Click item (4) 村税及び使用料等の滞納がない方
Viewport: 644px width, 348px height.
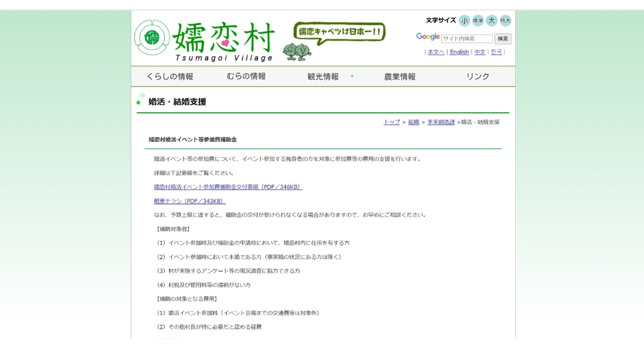(x=204, y=285)
